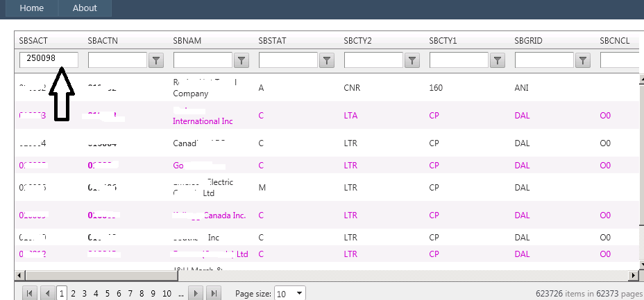Click the SBCTY2 column filter funnel
The image size is (644, 300).
(412, 60)
